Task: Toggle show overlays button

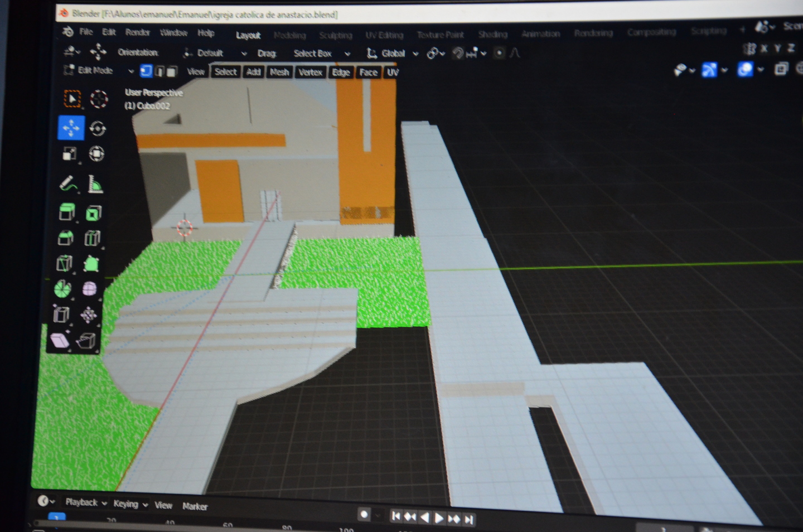Action: [x=745, y=69]
